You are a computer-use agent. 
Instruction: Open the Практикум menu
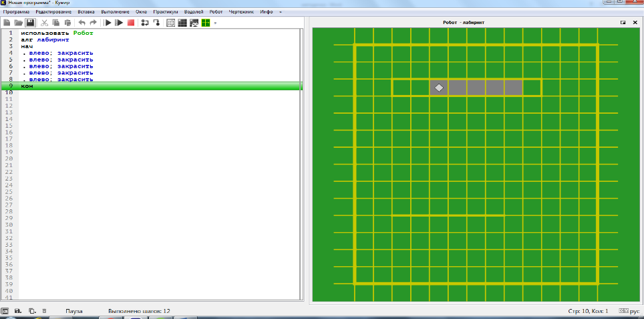tap(166, 12)
